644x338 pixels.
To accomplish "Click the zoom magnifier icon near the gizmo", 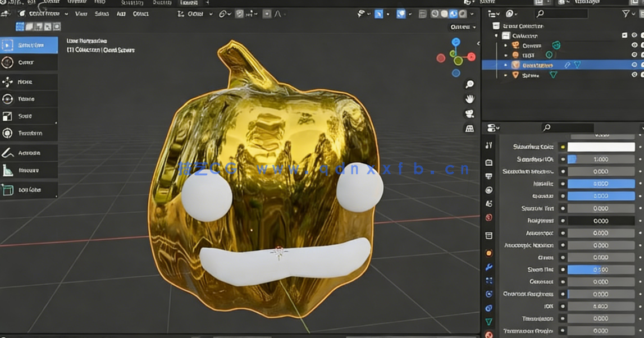I will coord(469,84).
